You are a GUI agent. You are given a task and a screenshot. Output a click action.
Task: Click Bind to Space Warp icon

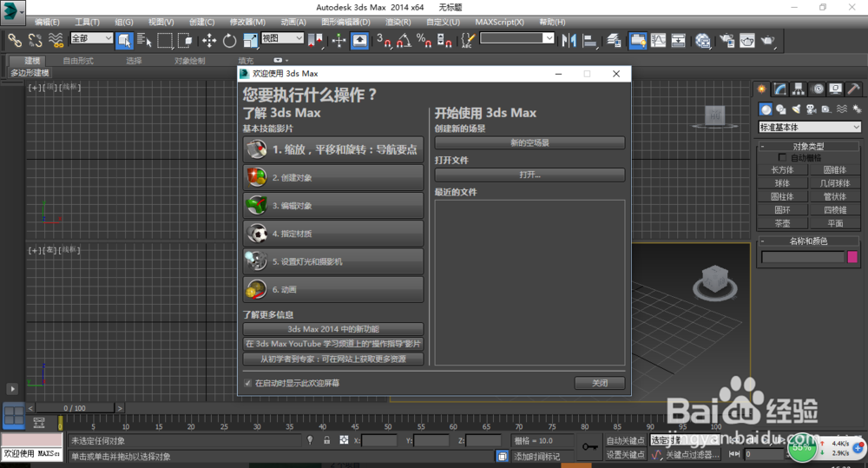56,41
